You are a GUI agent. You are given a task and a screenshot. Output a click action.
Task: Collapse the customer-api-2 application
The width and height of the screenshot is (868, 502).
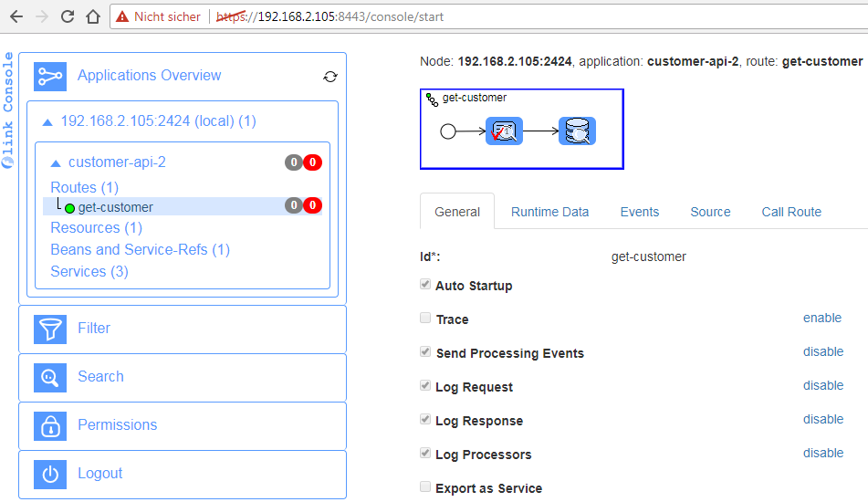[56, 163]
